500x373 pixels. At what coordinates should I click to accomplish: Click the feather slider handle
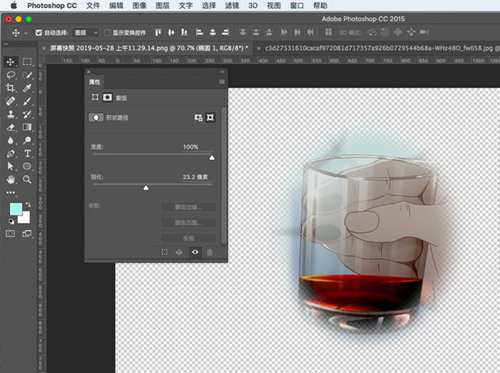click(x=146, y=188)
